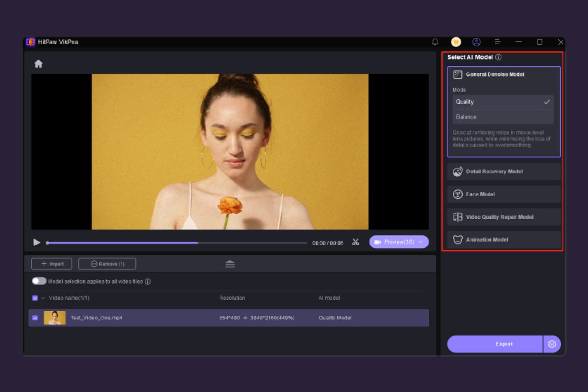This screenshot has width=588, height=392.
Task: Expand the Preview button dropdown arrow
Action: [421, 242]
